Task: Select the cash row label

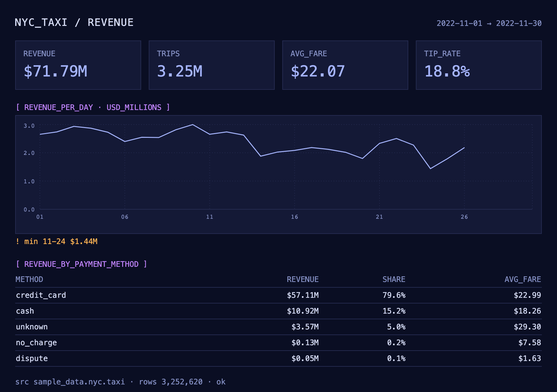Action: click(25, 311)
